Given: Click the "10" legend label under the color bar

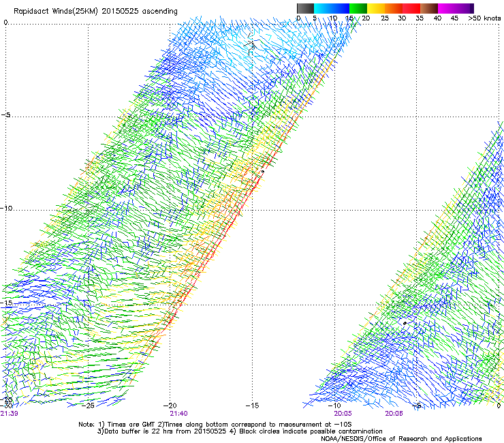Looking at the screenshot, I should 333,18.
